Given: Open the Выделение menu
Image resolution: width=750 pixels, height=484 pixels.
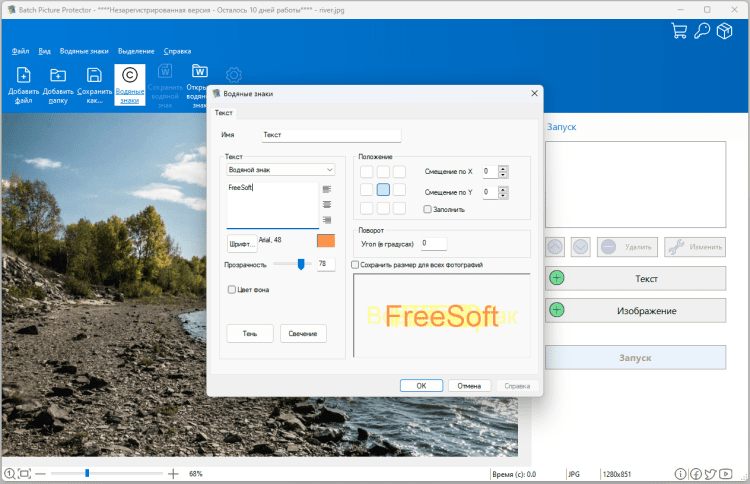Looking at the screenshot, I should [x=136, y=51].
